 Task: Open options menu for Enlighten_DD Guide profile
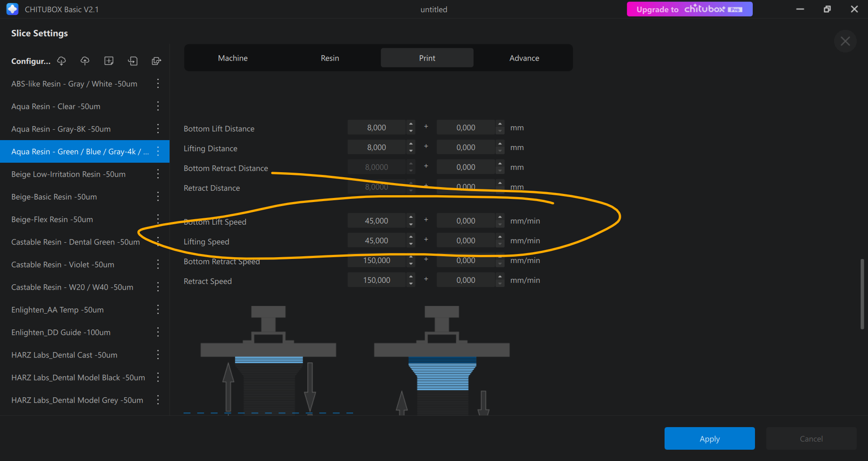coord(158,332)
